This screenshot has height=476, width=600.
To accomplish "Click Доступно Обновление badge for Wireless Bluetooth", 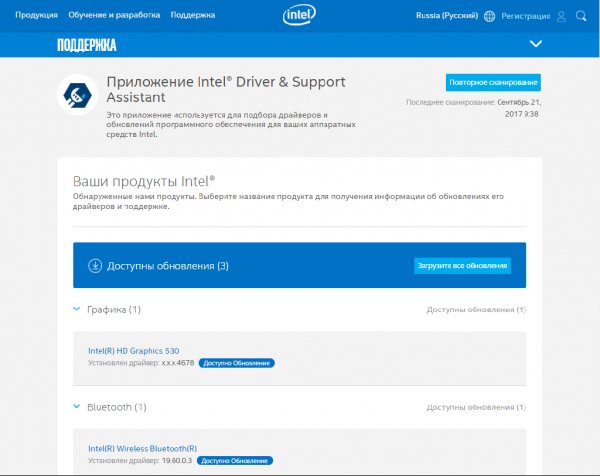I will (x=235, y=461).
